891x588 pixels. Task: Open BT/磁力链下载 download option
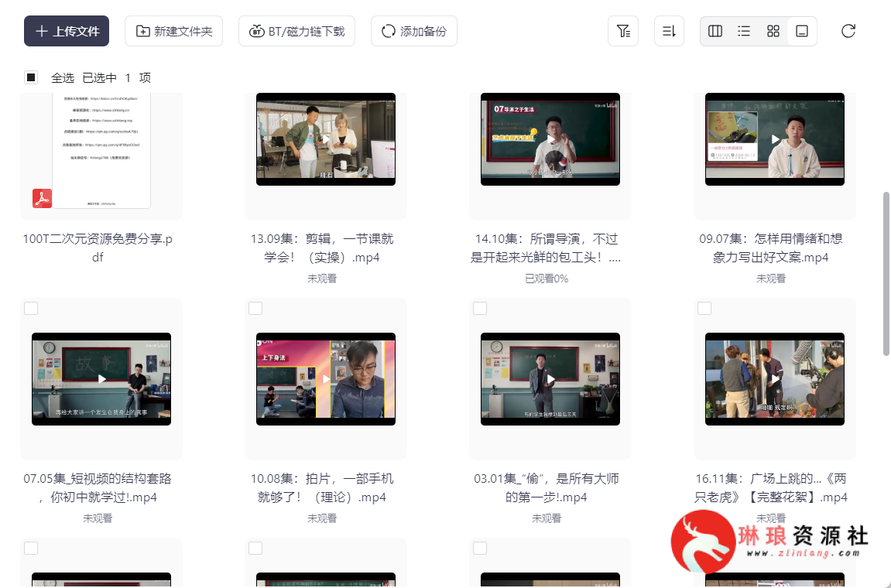pyautogui.click(x=297, y=31)
